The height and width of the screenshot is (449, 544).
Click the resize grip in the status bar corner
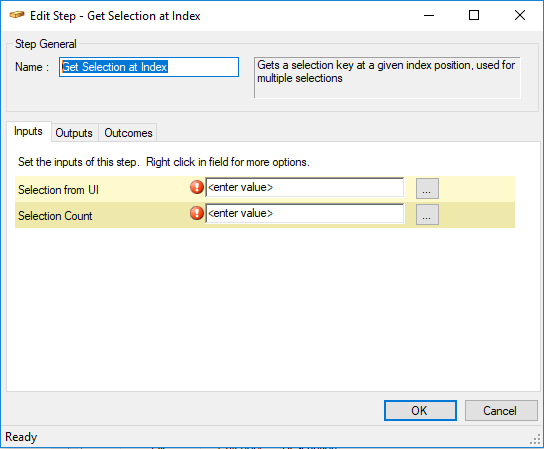pos(536,440)
